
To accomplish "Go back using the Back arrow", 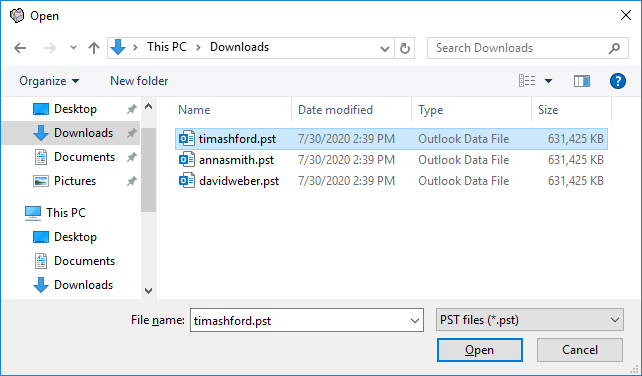I will point(20,48).
